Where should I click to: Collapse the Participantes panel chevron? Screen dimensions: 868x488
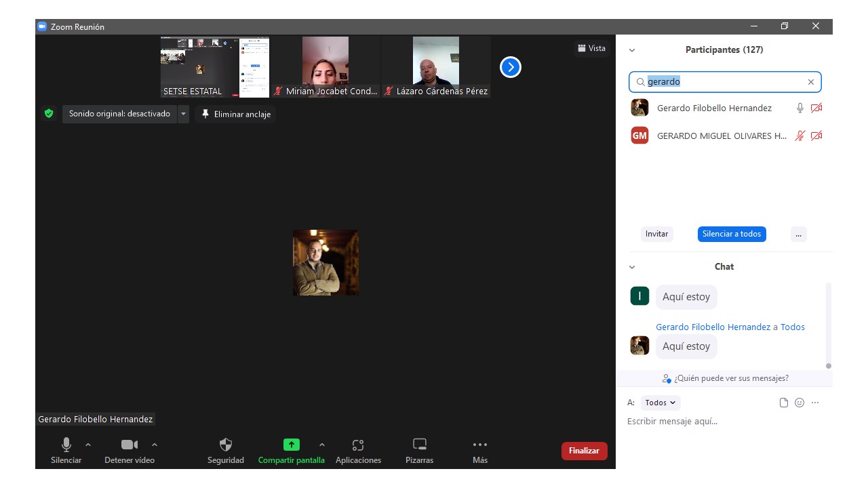(x=632, y=50)
